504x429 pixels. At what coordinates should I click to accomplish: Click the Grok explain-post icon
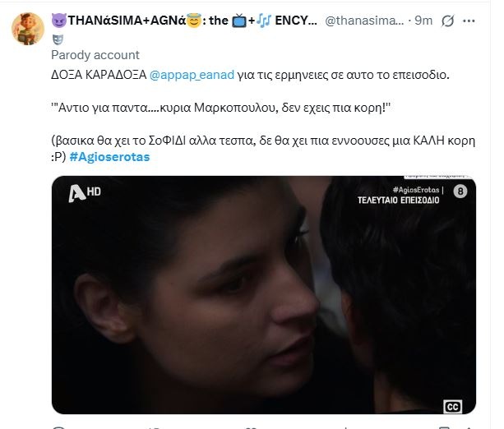447,21
